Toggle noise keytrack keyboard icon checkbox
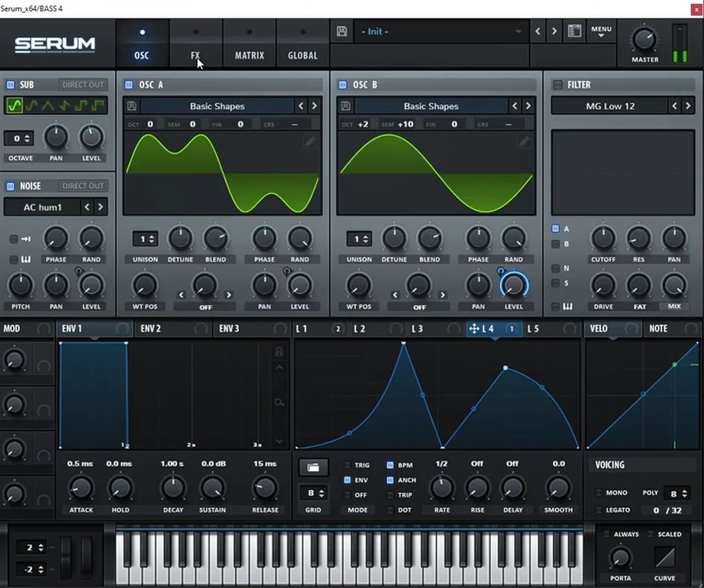This screenshot has width=704, height=588. 14,259
